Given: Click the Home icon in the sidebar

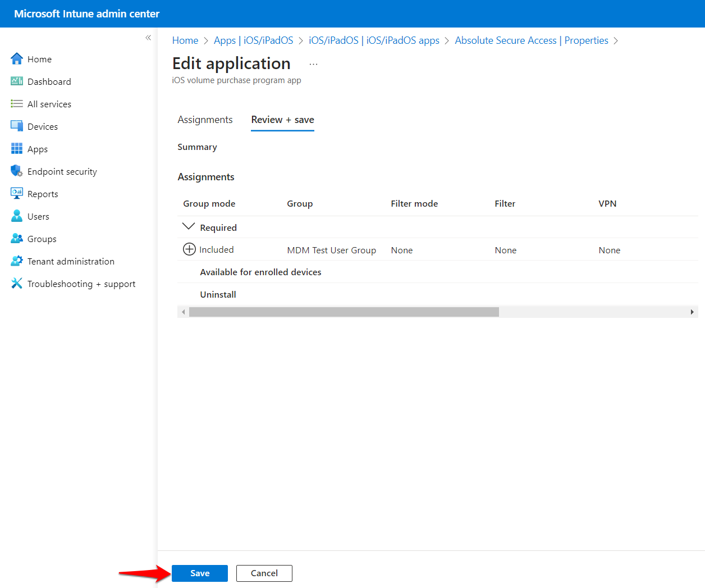Looking at the screenshot, I should [x=17, y=59].
